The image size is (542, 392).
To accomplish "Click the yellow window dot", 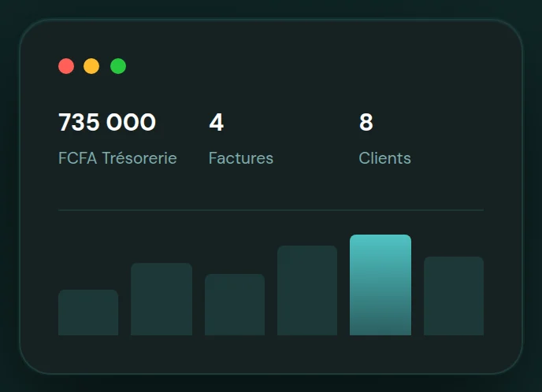I will click(91, 66).
